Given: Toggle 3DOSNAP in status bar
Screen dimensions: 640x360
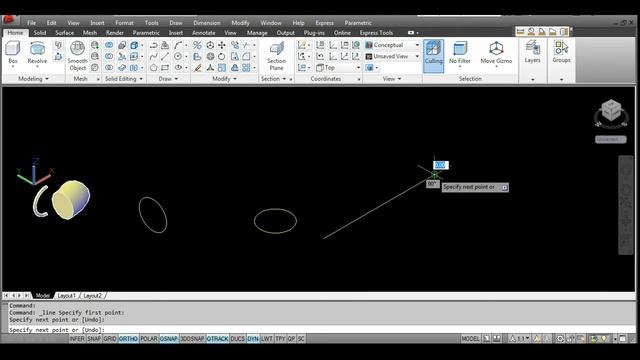Looking at the screenshot, I should tap(192, 339).
